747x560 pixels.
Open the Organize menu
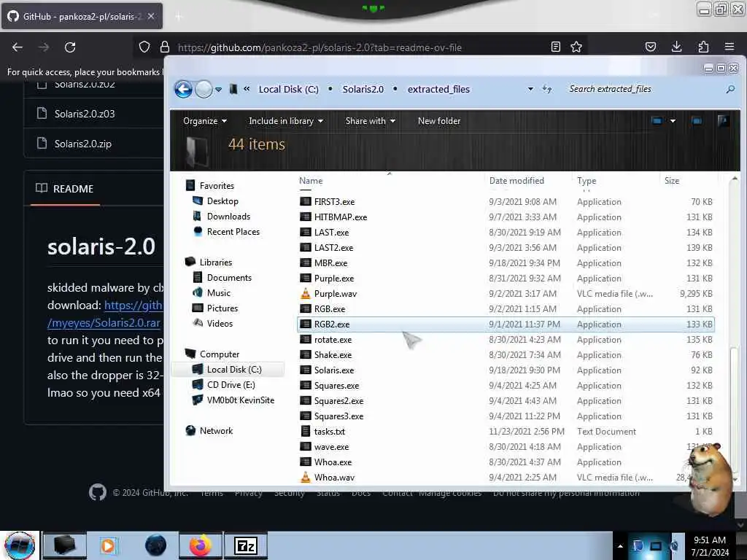point(205,121)
